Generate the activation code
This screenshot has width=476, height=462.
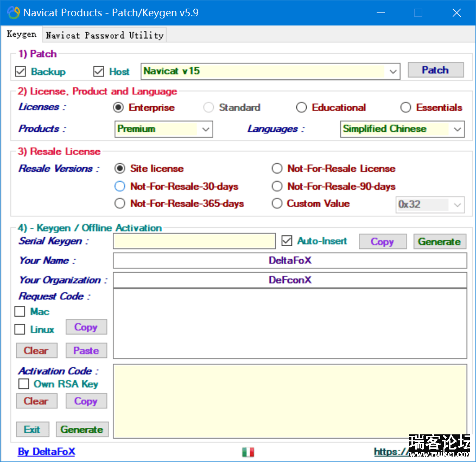click(x=82, y=429)
